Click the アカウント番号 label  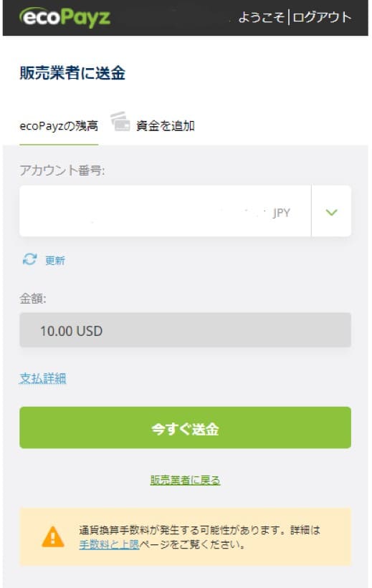click(62, 170)
